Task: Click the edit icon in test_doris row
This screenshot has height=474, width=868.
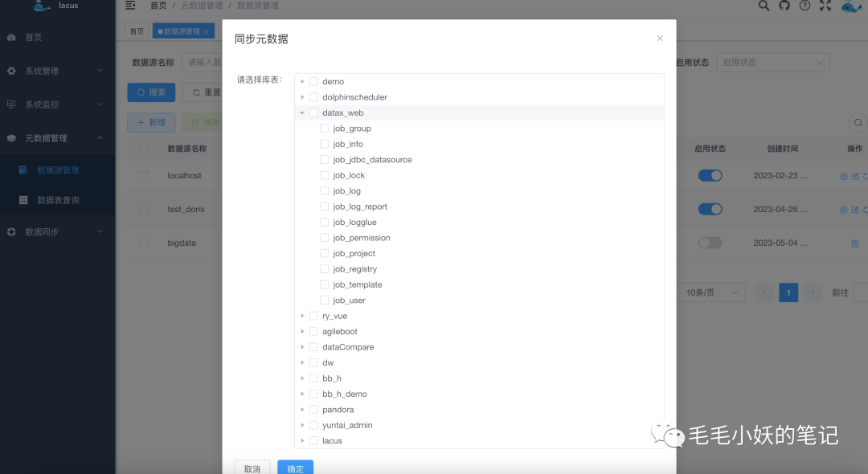Action: (x=855, y=210)
